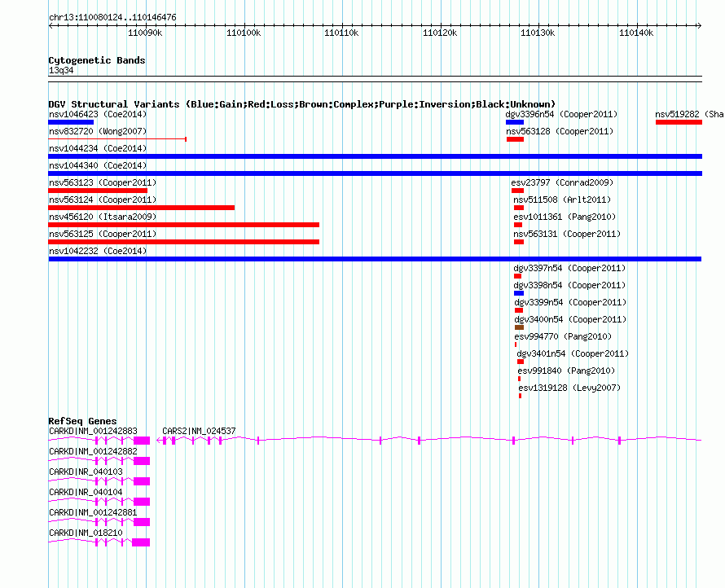Click the esv23797 (Conrad2009) label
Image resolution: width=725 pixels, height=588 pixels.
562,182
